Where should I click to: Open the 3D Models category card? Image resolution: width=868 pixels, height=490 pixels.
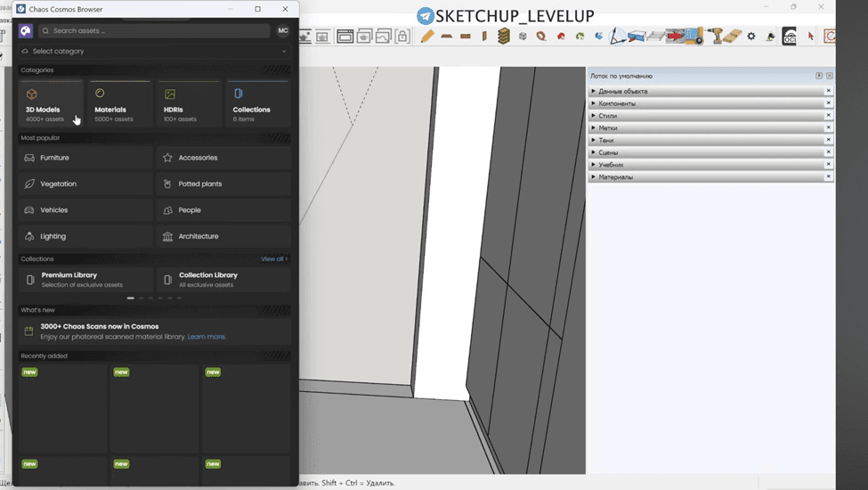[51, 104]
